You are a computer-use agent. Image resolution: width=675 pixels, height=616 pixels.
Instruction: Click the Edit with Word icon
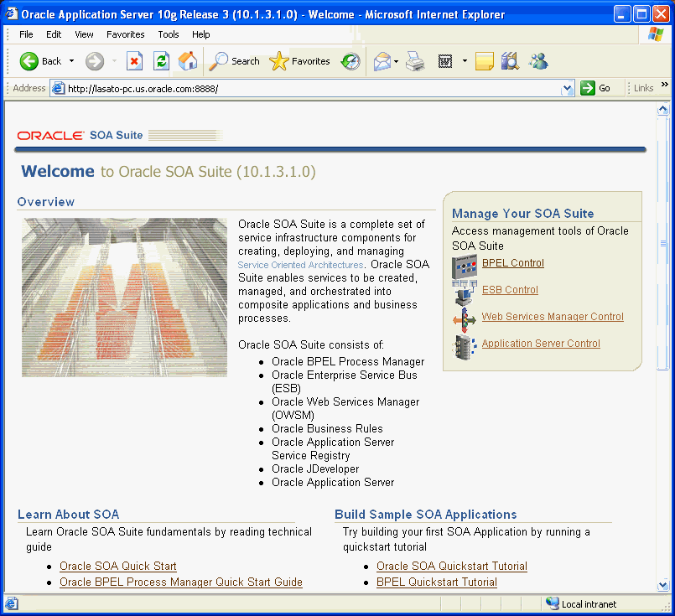pos(445,61)
